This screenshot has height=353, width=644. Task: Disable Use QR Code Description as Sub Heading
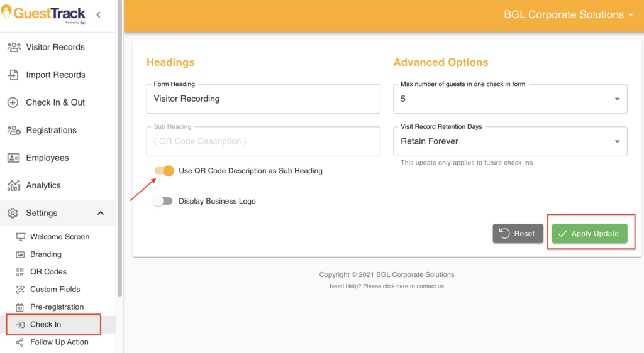(164, 171)
